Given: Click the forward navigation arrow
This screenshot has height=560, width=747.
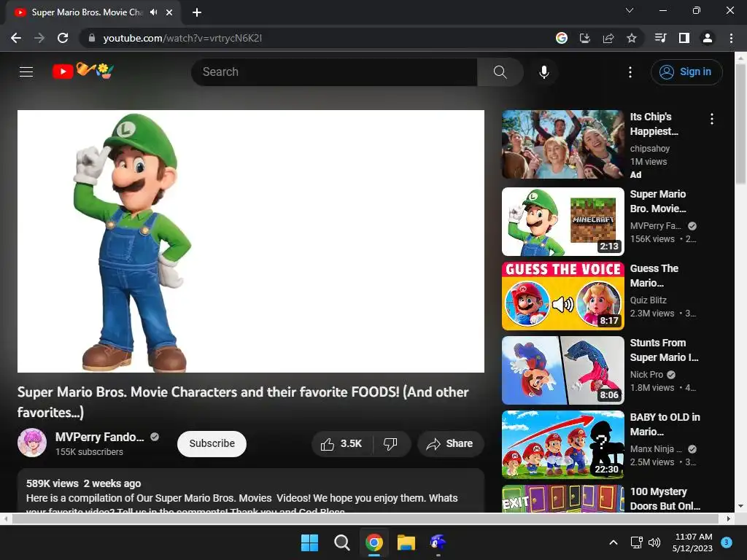Looking at the screenshot, I should [x=39, y=38].
